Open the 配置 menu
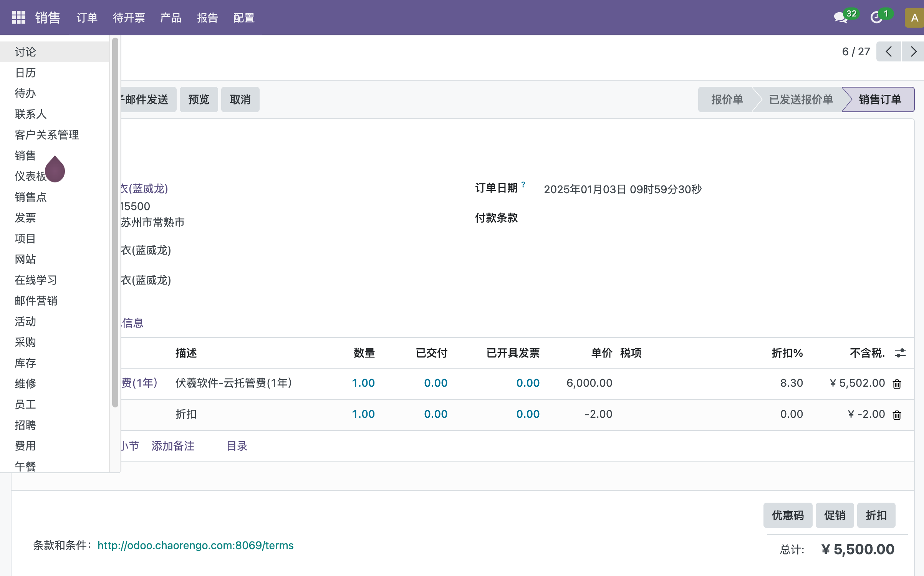This screenshot has height=576, width=924. pos(244,18)
